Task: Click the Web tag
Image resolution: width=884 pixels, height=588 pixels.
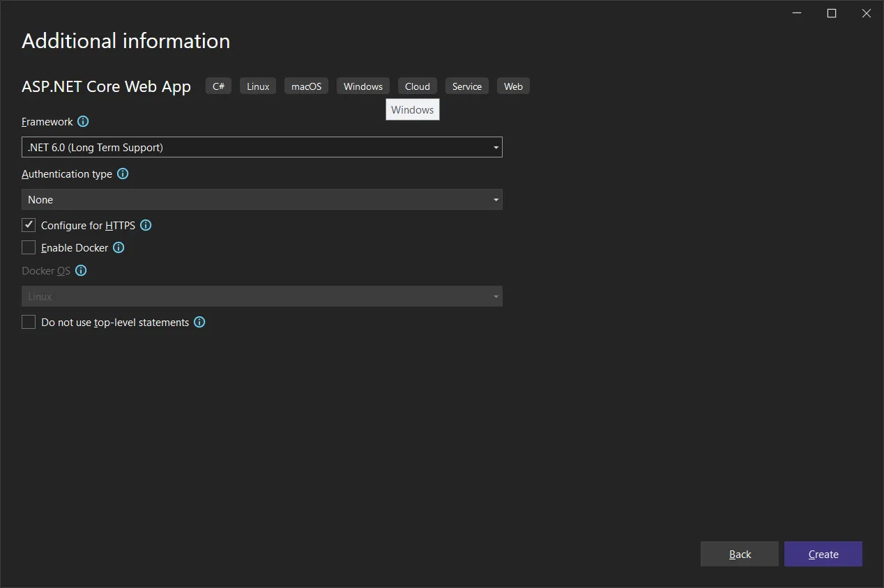Action: point(513,86)
